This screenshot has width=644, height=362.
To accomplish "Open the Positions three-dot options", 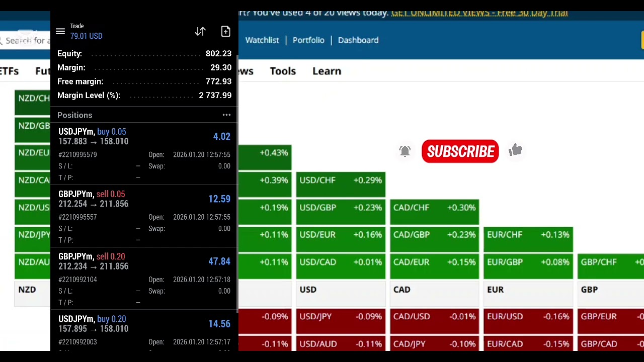I will pyautogui.click(x=226, y=115).
